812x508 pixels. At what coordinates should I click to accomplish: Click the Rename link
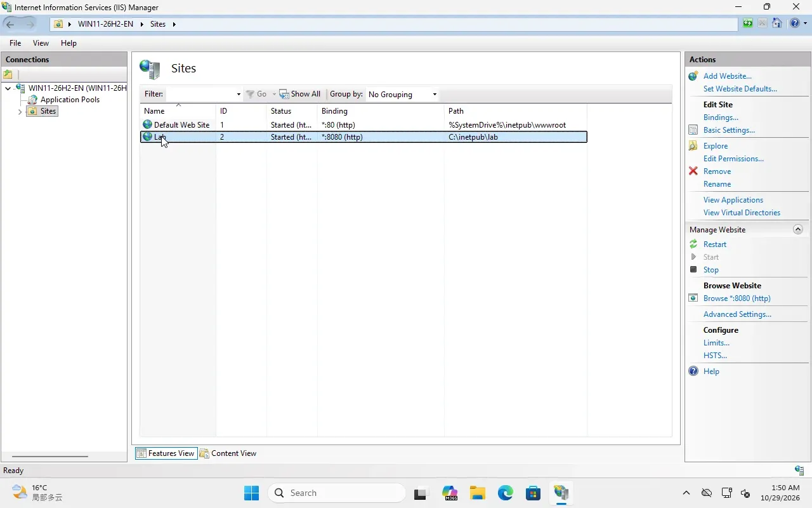pos(717,184)
